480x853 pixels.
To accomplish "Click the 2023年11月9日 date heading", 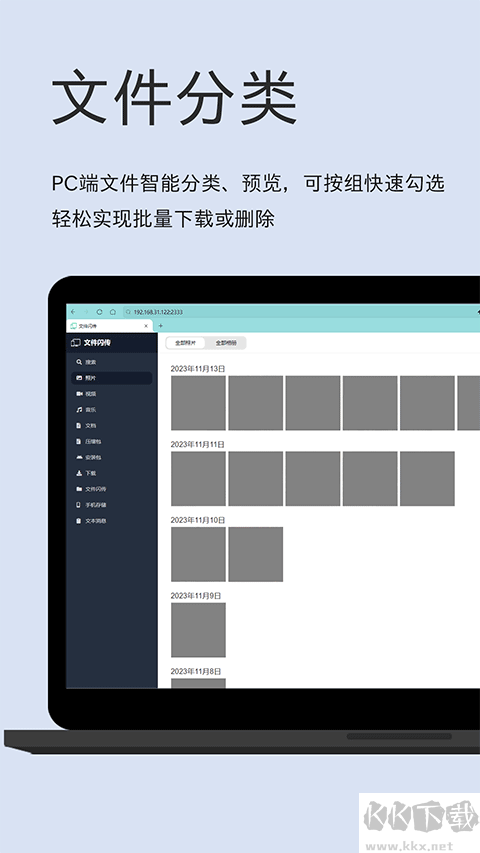I will pos(196,596).
